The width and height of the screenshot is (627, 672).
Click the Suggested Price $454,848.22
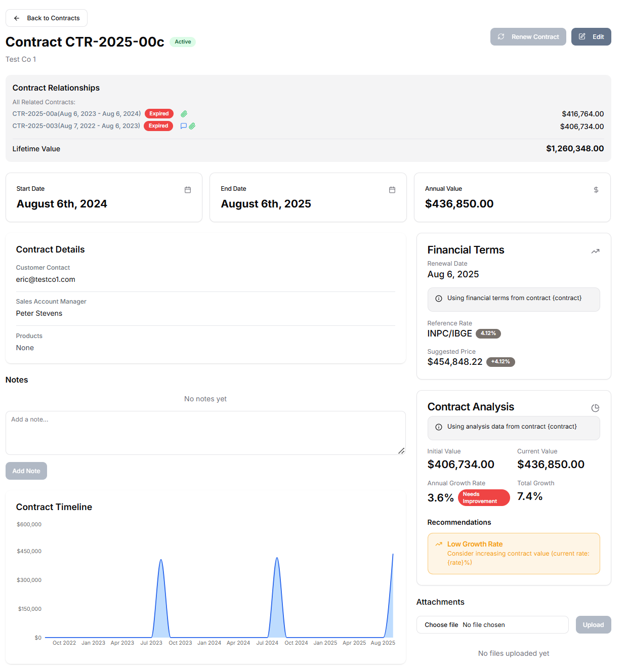pos(455,362)
